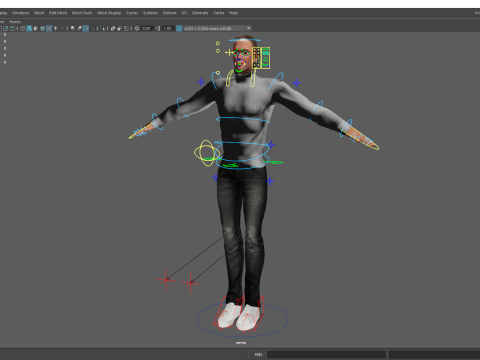Open the UV menu

pos(184,13)
